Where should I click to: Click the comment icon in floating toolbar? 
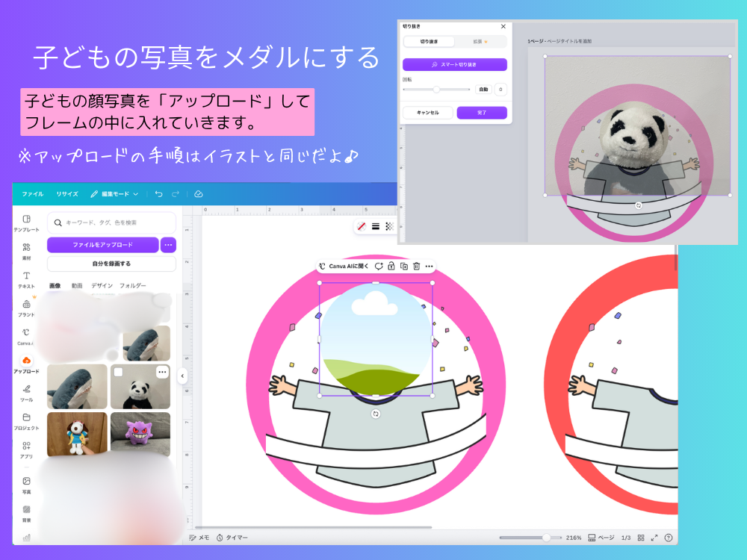click(379, 267)
